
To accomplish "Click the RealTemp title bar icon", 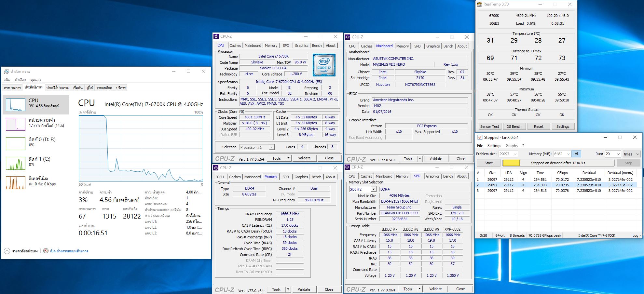I will coord(479,4).
